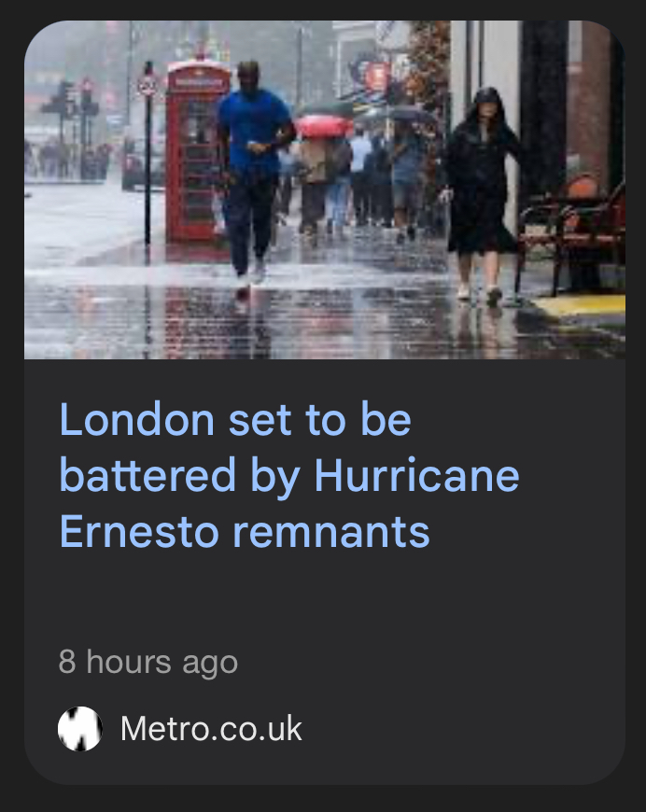
Task: Click the red phone box in the article photo
Action: point(197,153)
